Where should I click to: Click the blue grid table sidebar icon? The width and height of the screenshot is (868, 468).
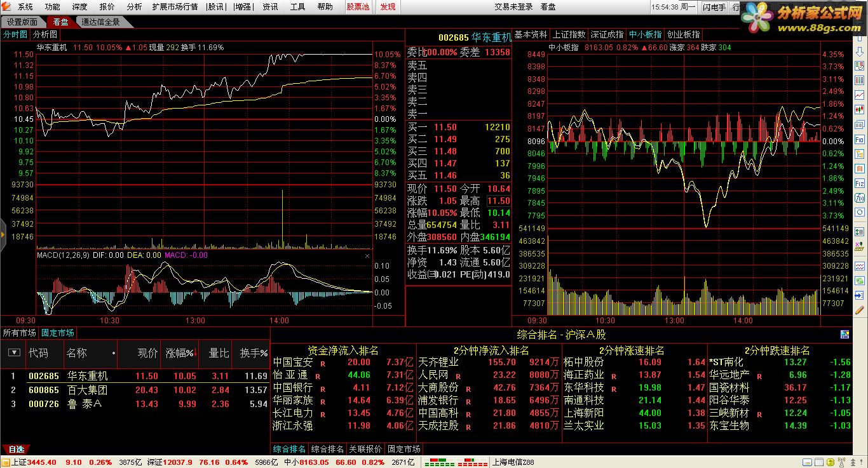click(860, 79)
